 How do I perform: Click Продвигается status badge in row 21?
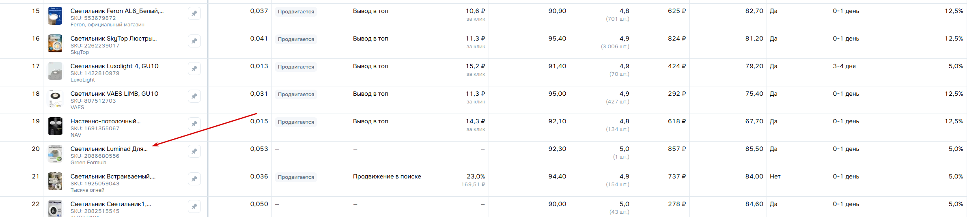(x=296, y=177)
